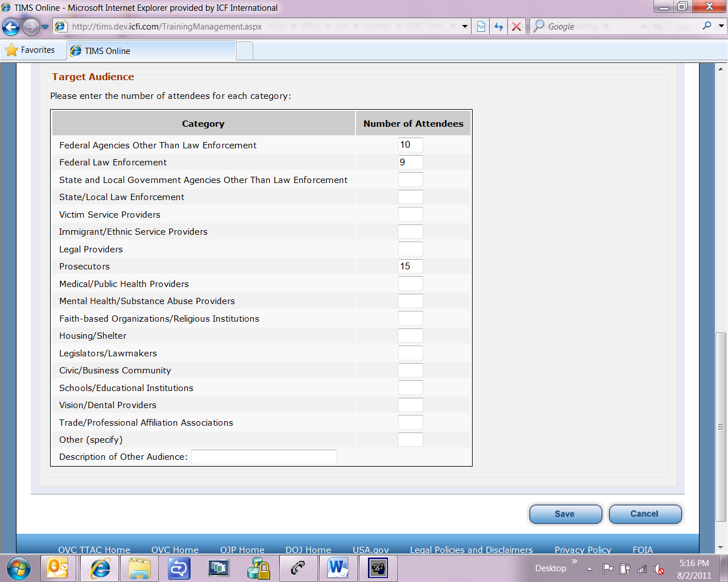The height and width of the screenshot is (582, 728).
Task: Visit the OJP Home footer link
Action: pos(242,550)
